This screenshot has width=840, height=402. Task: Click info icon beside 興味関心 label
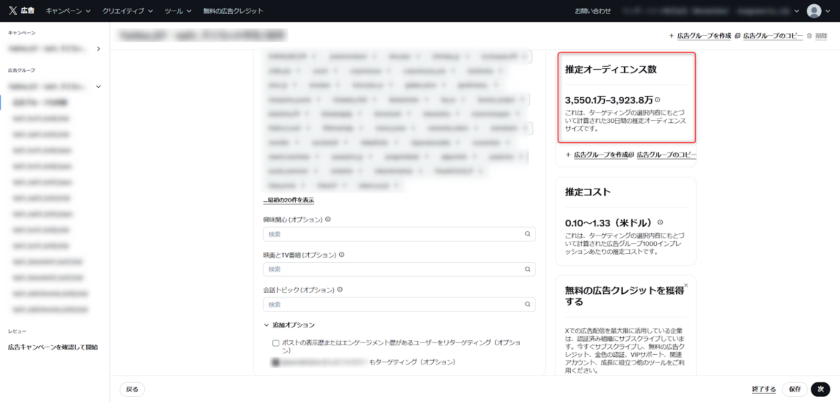click(x=328, y=219)
